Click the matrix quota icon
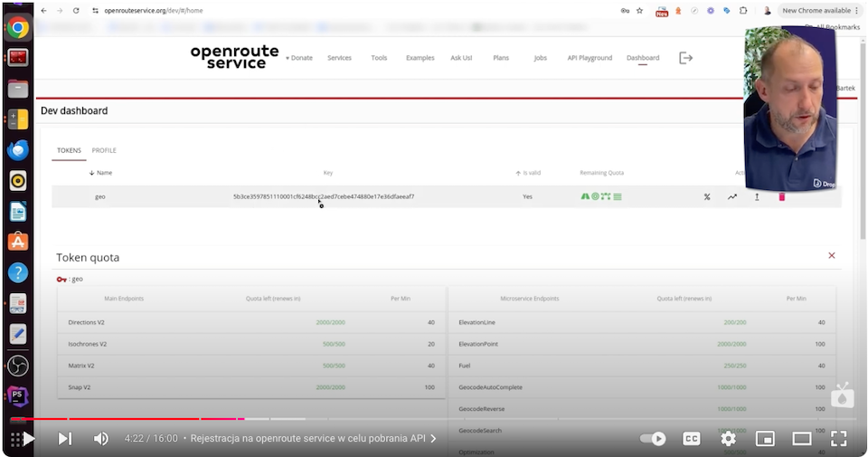Image resolution: width=868 pixels, height=457 pixels. point(606,196)
